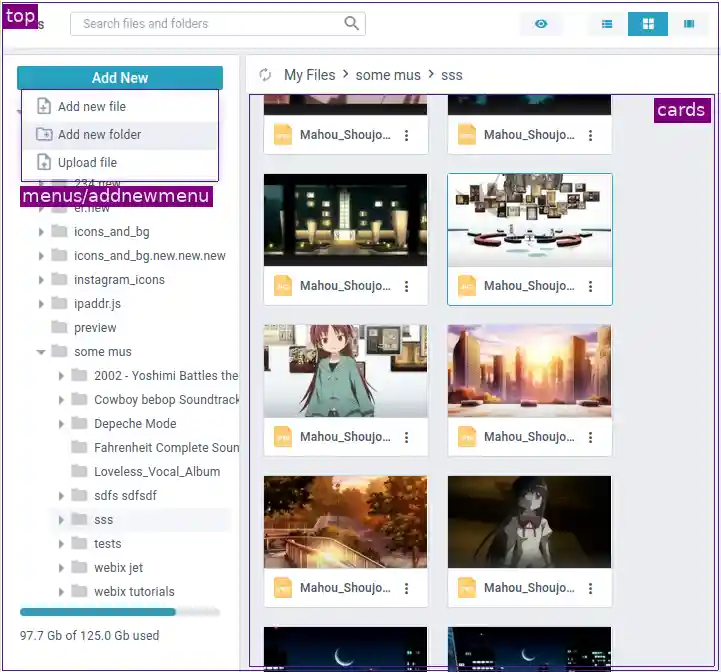Expand the instagram_icons folder

point(41,280)
